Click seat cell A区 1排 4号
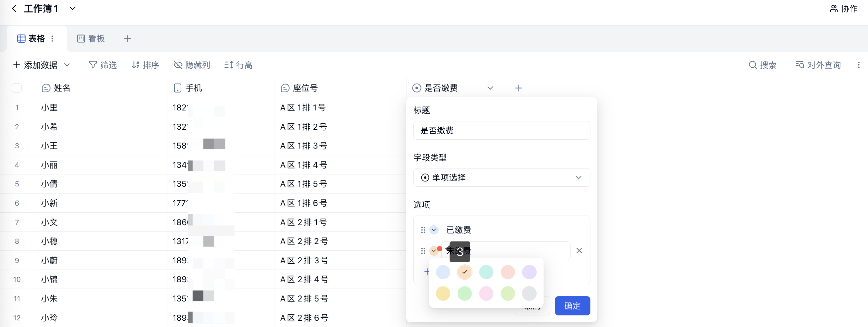The height and width of the screenshot is (327, 868). [x=340, y=165]
